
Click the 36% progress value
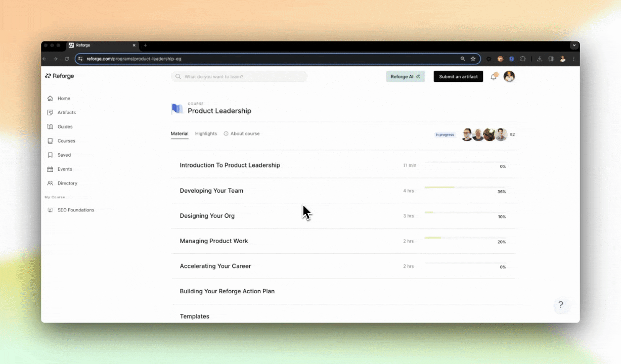(502, 192)
